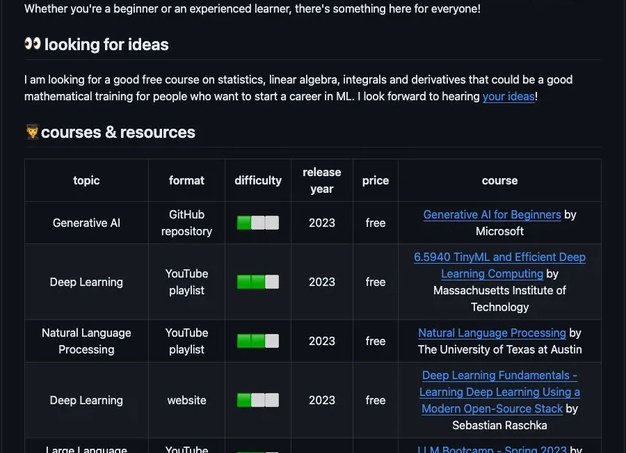Click the 'courses & resources' heading

coord(118,132)
